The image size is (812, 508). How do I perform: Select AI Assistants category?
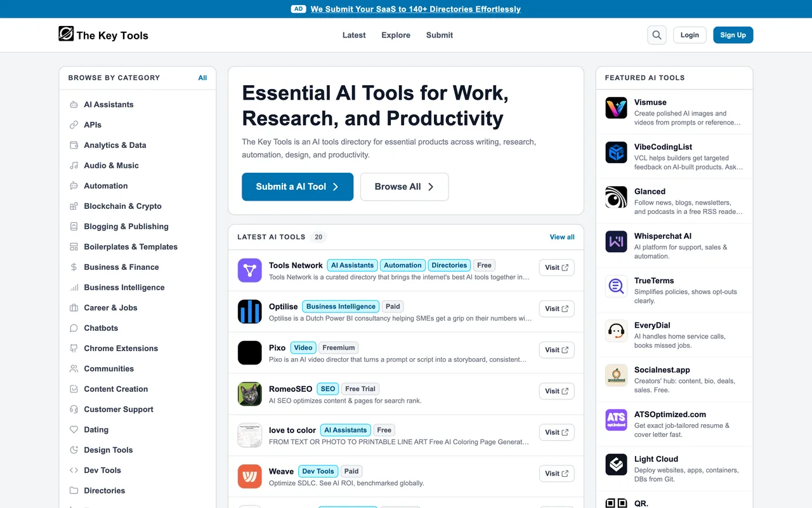138,104
